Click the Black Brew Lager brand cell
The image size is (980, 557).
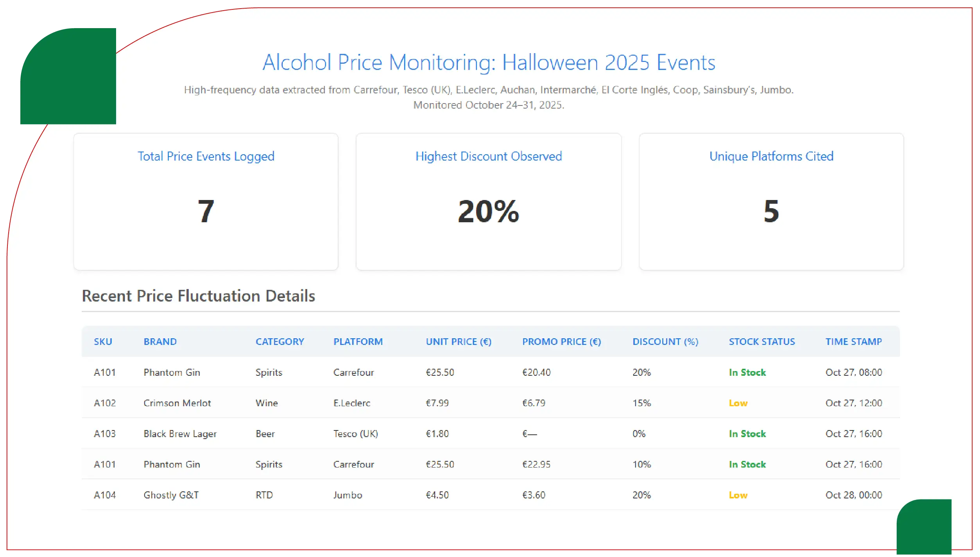tap(180, 434)
